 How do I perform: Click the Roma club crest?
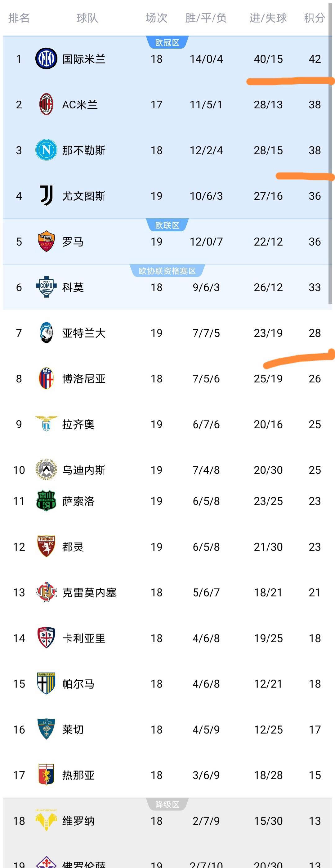point(46,241)
